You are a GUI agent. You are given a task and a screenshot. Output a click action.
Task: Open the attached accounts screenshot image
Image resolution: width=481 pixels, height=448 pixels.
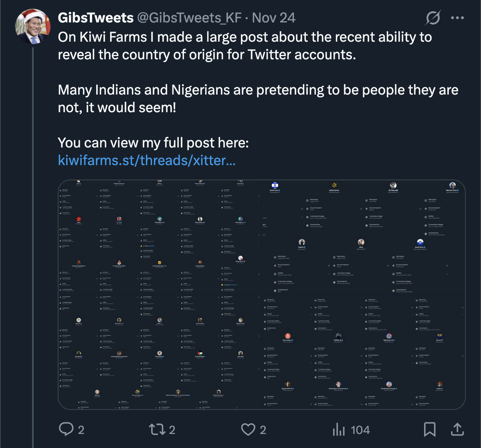(x=261, y=295)
